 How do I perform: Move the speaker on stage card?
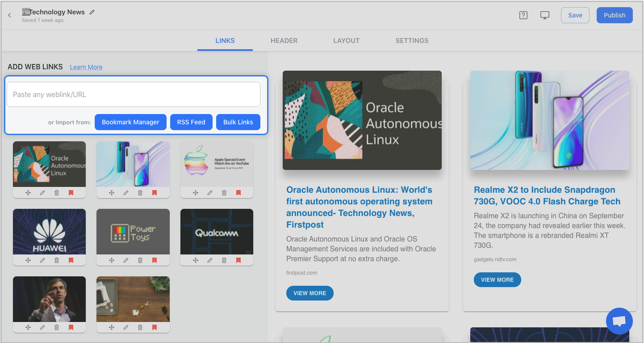click(28, 327)
